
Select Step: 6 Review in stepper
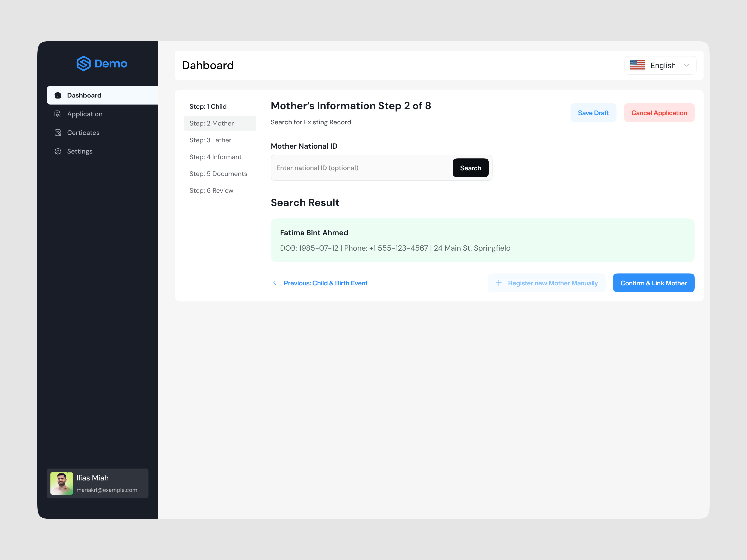[211, 190]
